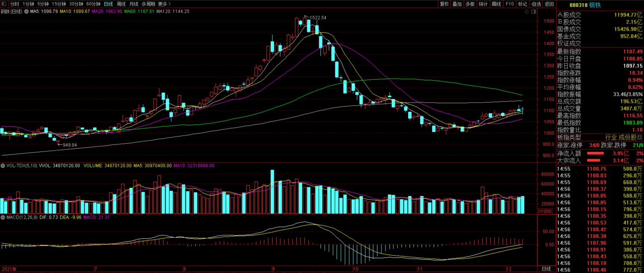644x273 pixels.
Task: Click the 949.84 low price marker
Action: point(70,145)
